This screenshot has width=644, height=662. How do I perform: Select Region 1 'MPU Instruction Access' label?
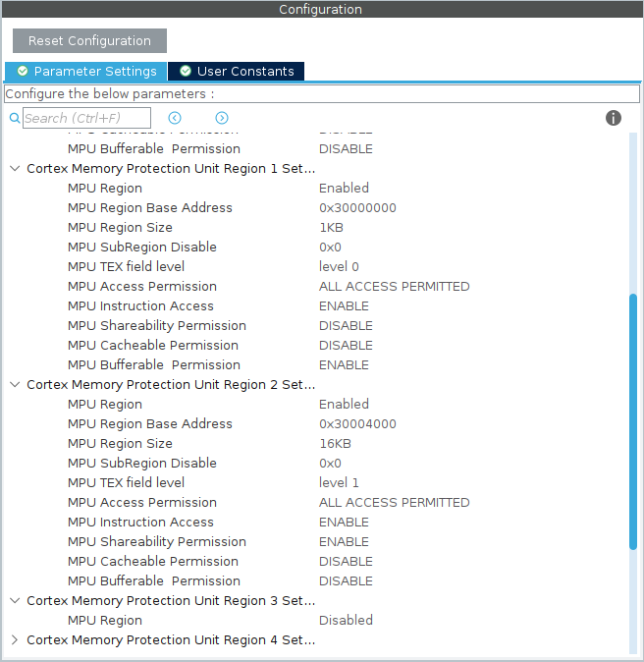[140, 306]
